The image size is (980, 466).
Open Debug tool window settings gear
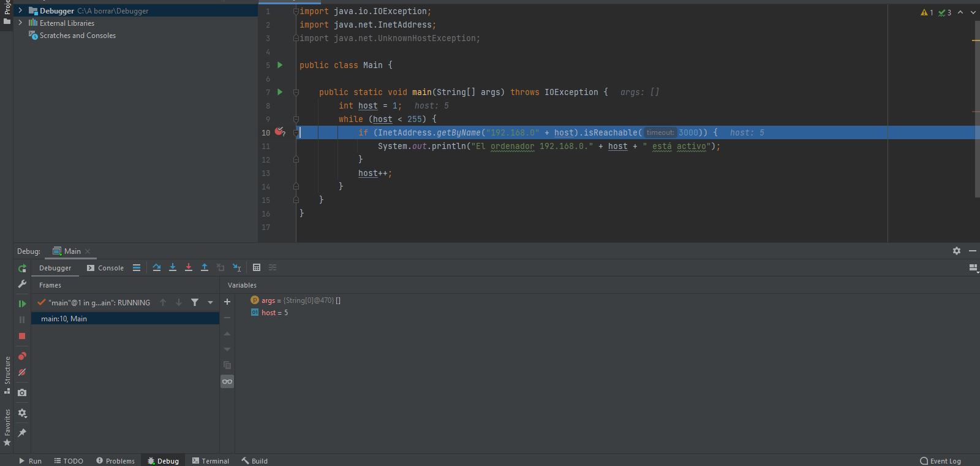(957, 251)
